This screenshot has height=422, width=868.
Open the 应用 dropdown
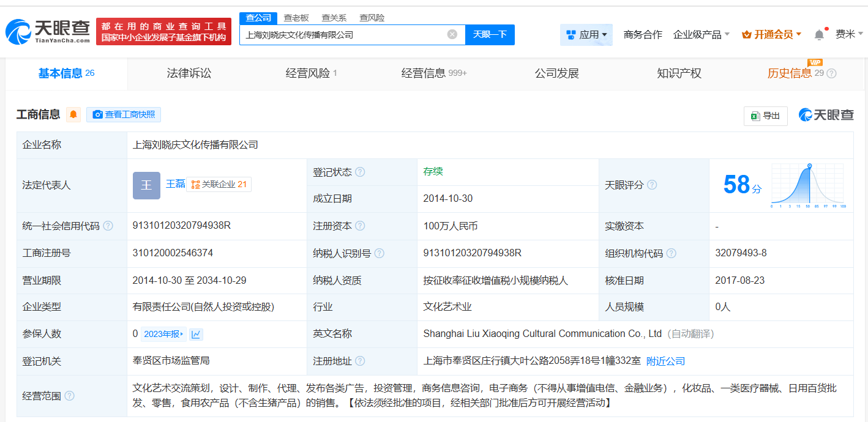[x=586, y=35]
